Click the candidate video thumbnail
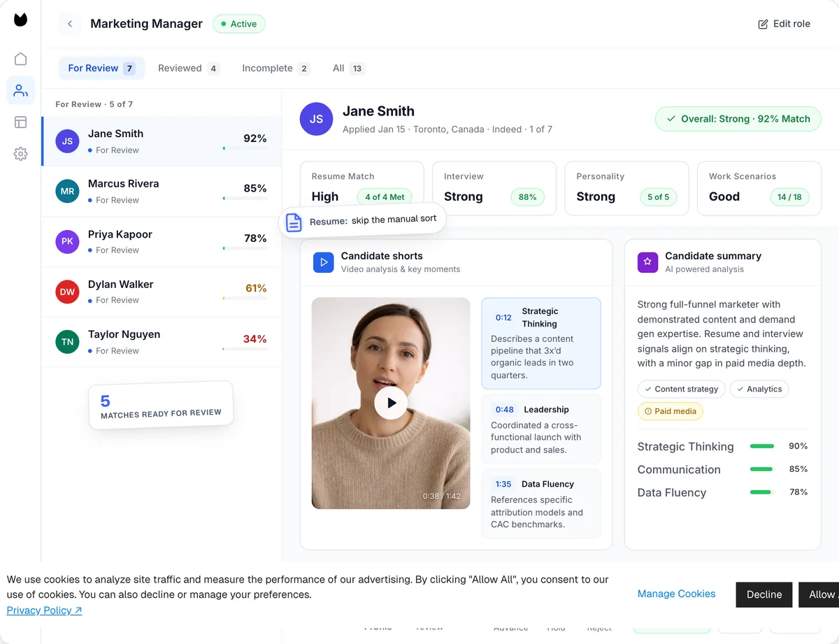Viewport: 839px width, 644px height. tap(391, 403)
